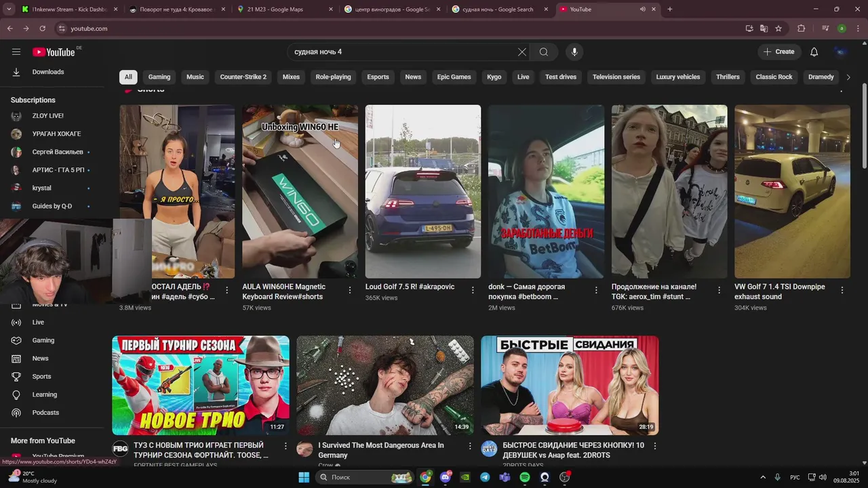Open Telegram from the taskbar
The height and width of the screenshot is (488, 868).
point(485,478)
